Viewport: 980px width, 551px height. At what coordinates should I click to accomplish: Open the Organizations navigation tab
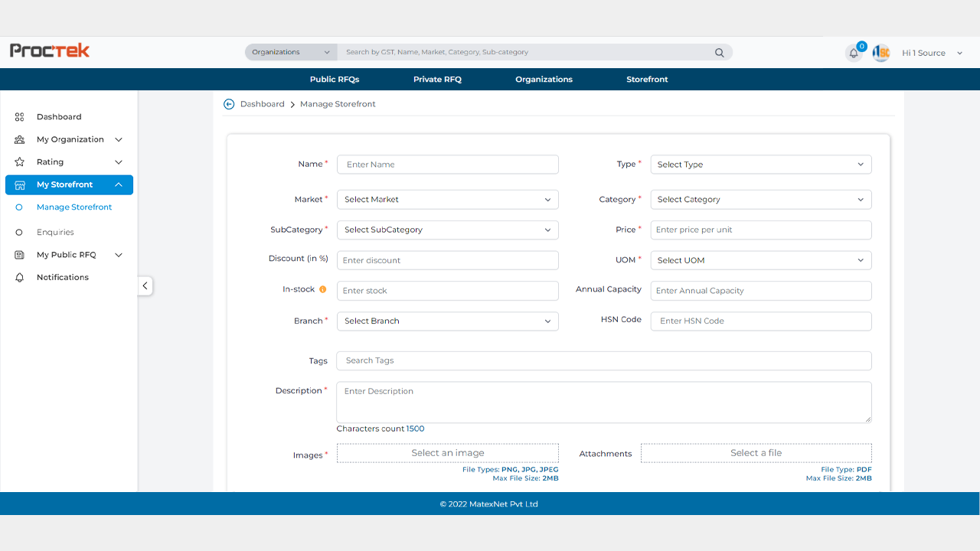544,80
